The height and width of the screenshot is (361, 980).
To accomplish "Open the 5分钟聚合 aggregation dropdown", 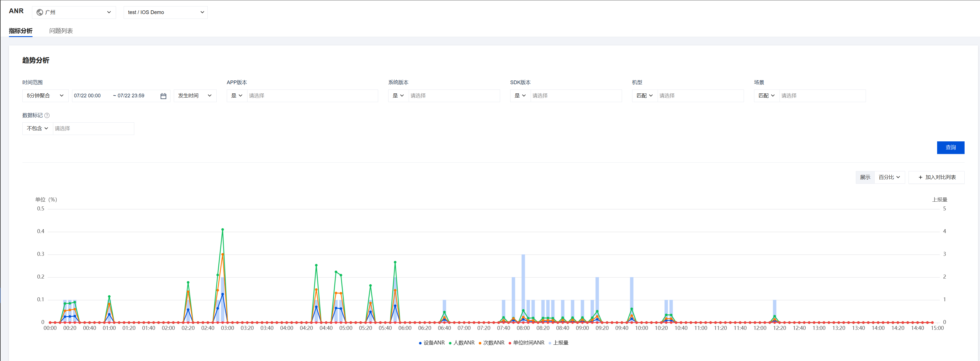I will coord(45,96).
